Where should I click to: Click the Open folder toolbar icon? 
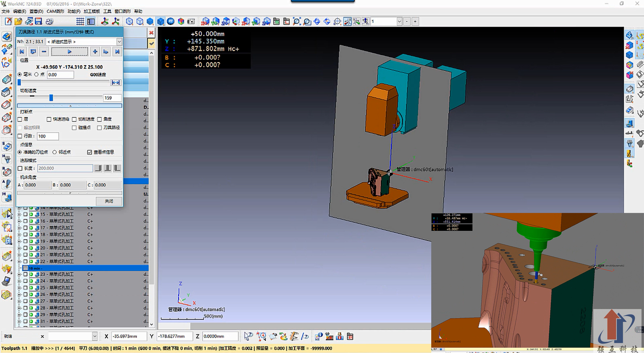click(x=18, y=21)
